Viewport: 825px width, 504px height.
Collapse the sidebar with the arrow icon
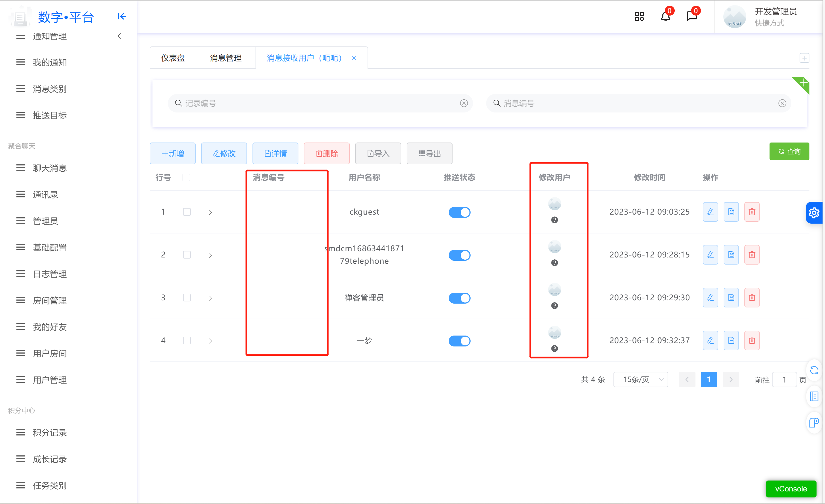(x=122, y=16)
